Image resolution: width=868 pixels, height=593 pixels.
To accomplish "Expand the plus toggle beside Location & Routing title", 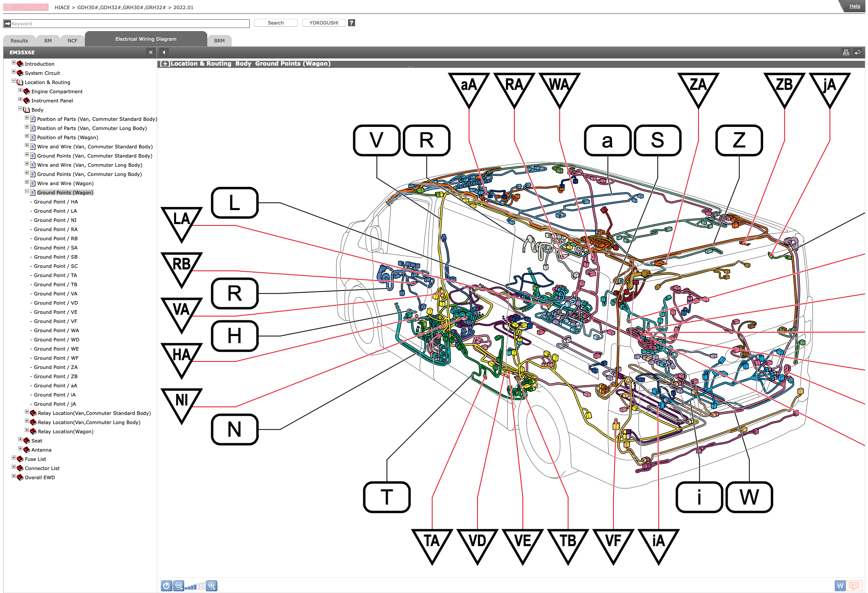I will pos(165,64).
